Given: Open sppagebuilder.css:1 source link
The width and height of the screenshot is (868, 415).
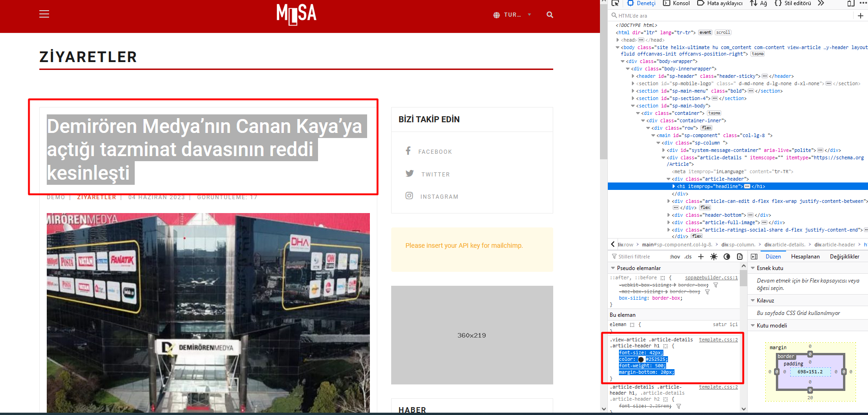Looking at the screenshot, I should [x=712, y=278].
